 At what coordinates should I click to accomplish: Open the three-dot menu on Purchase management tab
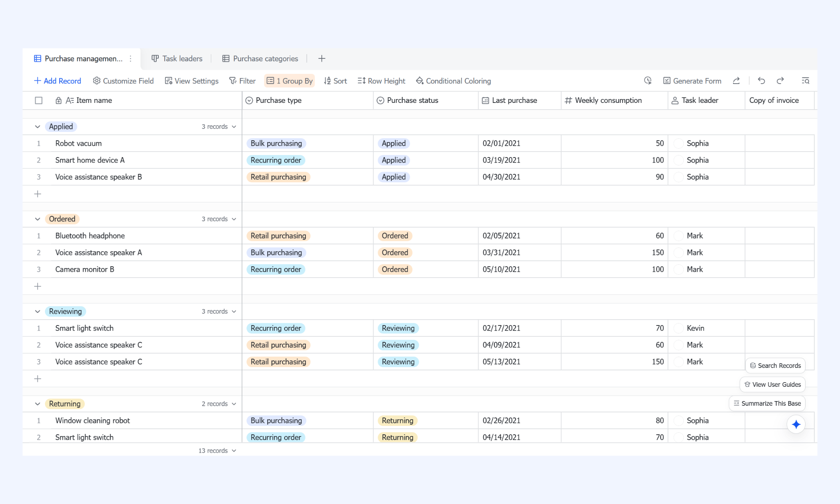[131, 59]
